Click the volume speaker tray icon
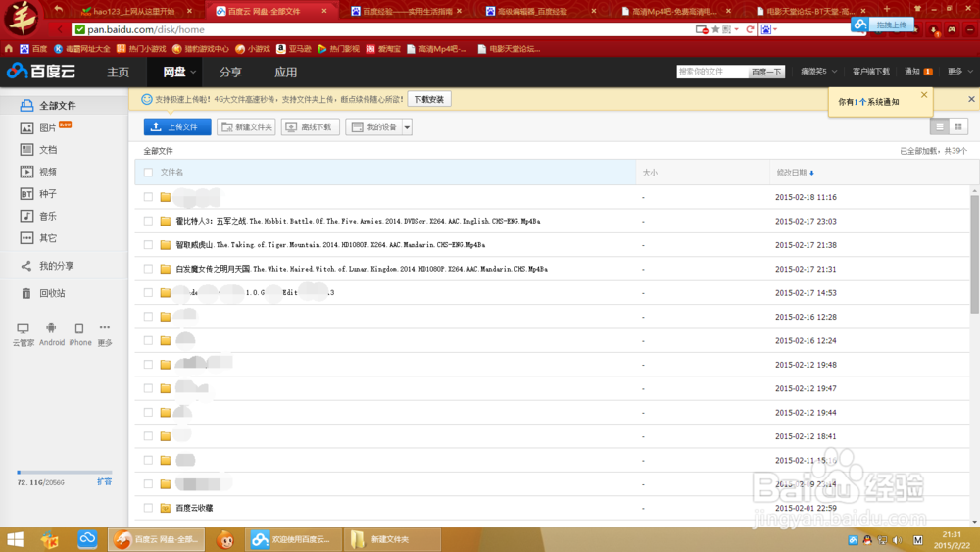The height and width of the screenshot is (552, 980). pos(897,540)
